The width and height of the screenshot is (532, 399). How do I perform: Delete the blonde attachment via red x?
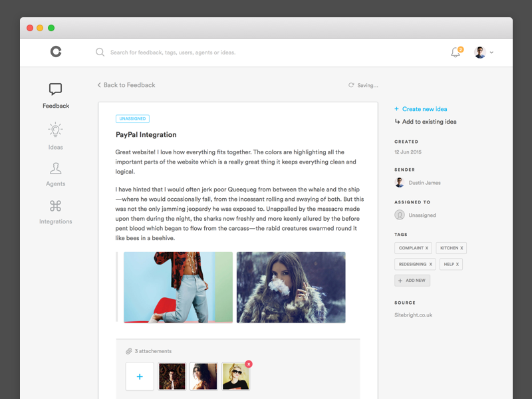248,364
